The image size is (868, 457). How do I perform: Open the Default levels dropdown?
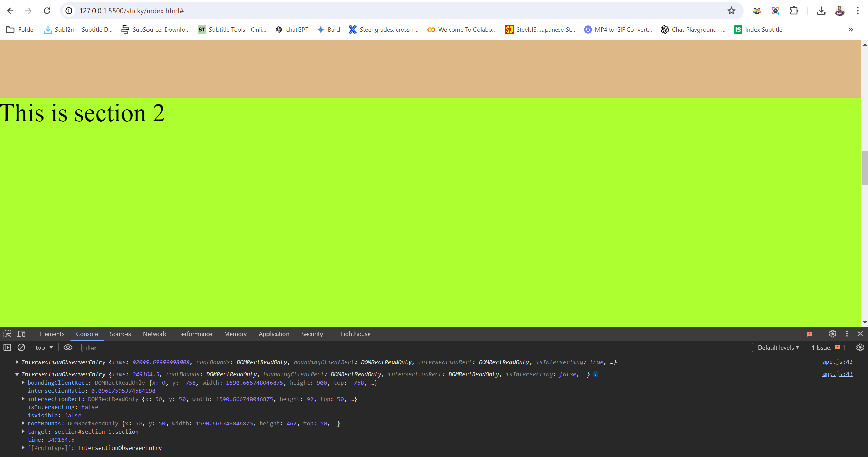tap(778, 347)
